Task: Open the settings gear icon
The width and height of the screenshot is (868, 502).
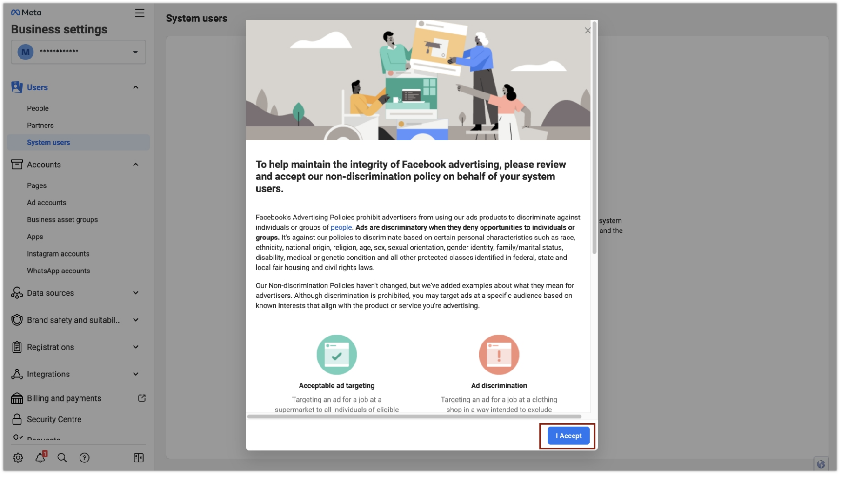Action: (x=18, y=458)
